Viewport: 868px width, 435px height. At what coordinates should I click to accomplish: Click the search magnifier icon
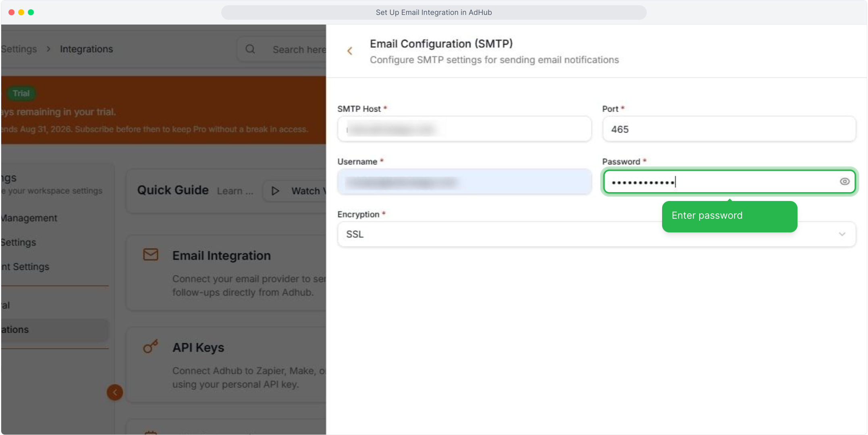(250, 49)
